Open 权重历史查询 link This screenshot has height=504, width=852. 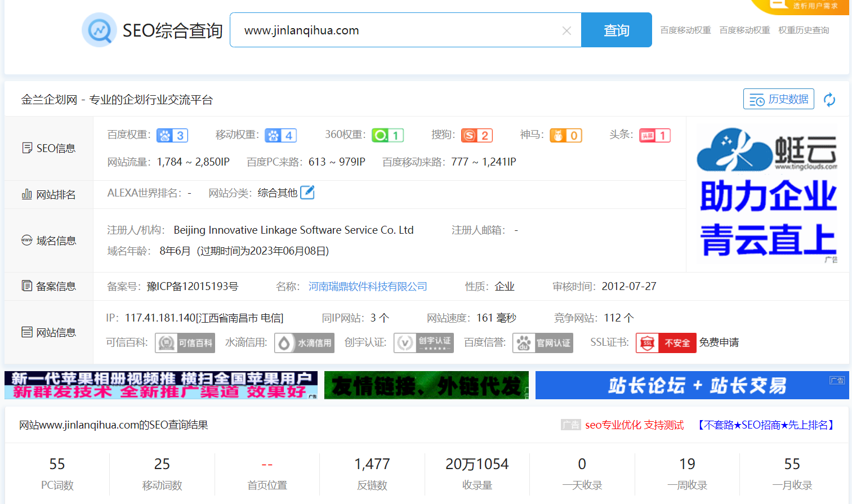tap(804, 30)
